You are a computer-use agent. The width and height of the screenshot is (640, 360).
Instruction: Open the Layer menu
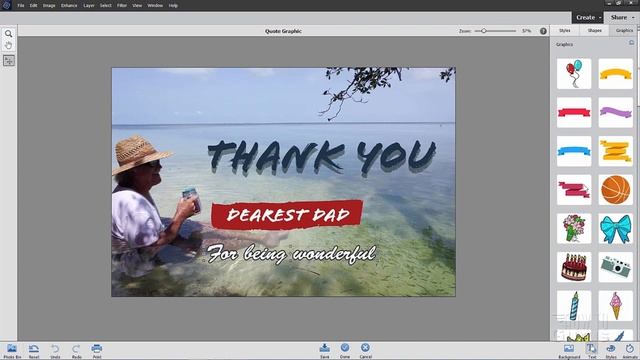89,6
